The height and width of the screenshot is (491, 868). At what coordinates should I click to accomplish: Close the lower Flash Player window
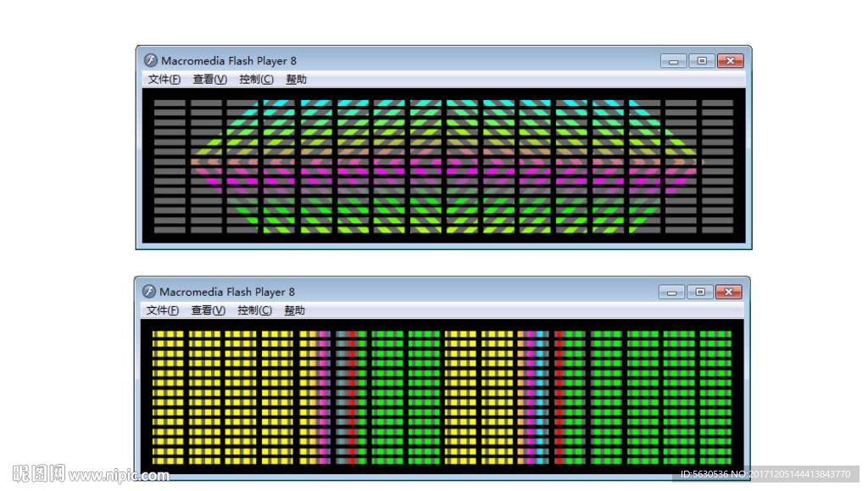[x=728, y=292]
